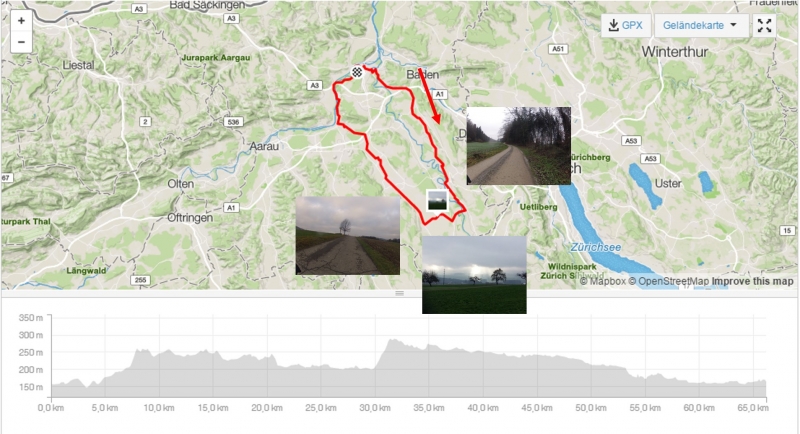Screen dimensions: 800x434
Task: Open the field with trees photo
Action: point(474,274)
